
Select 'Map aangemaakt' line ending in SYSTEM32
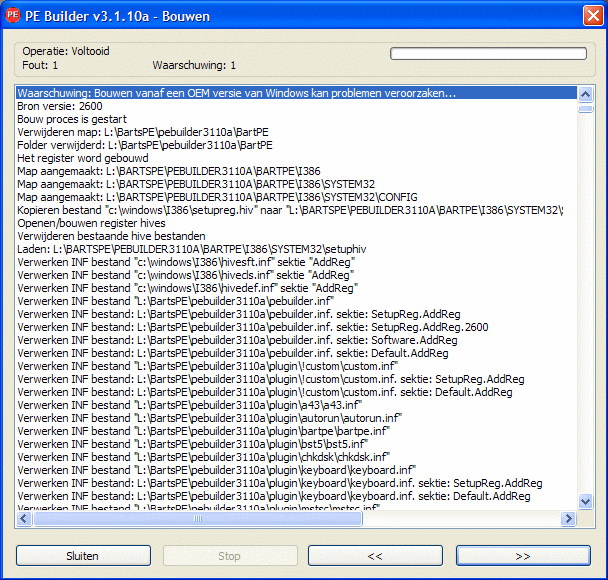pyautogui.click(x=297, y=184)
